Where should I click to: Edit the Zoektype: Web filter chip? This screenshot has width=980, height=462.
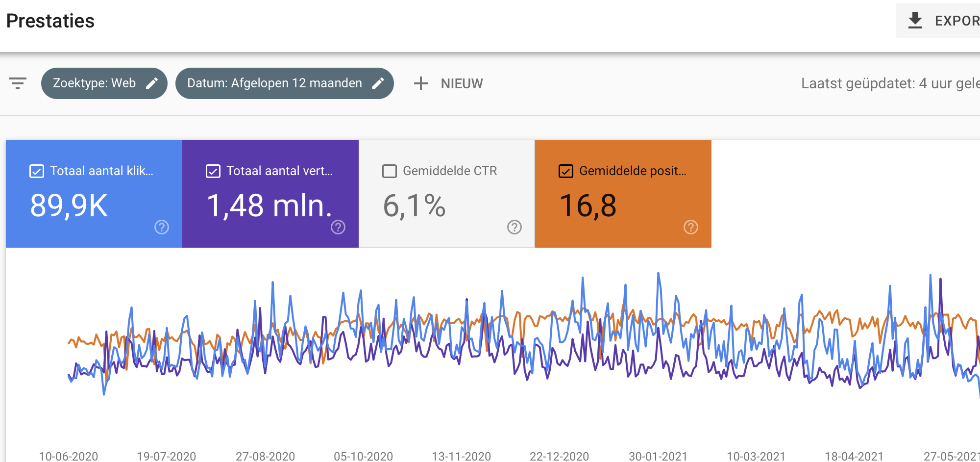click(x=104, y=83)
